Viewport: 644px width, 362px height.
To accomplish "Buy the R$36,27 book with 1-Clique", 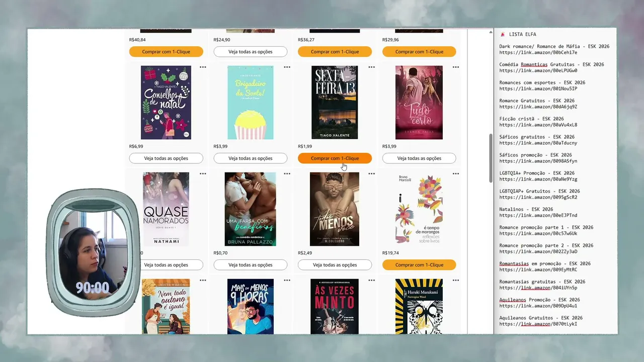I will coord(335,52).
